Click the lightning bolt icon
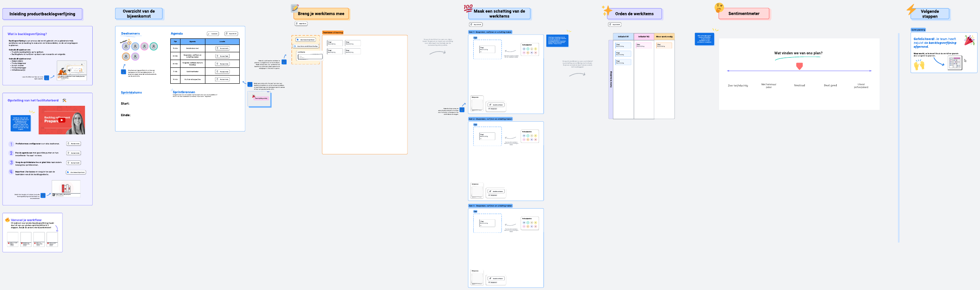980x290 pixels. (911, 10)
